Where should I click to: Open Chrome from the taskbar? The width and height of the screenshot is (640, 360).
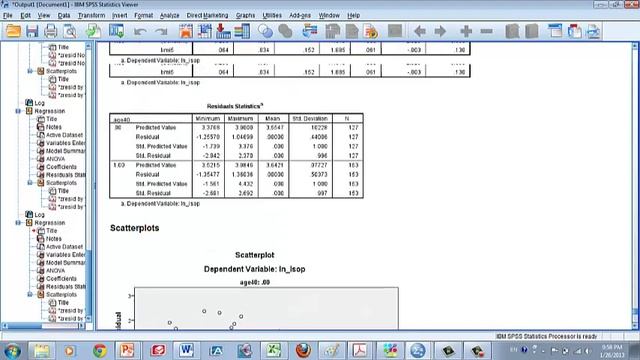click(x=99, y=351)
